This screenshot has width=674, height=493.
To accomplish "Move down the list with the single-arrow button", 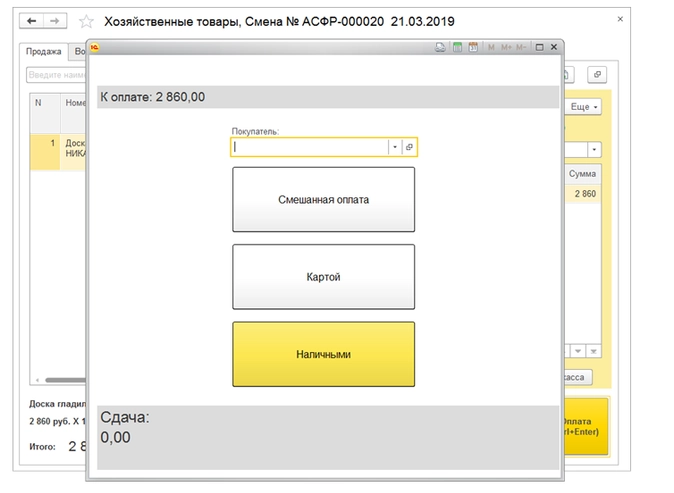I will 578,352.
